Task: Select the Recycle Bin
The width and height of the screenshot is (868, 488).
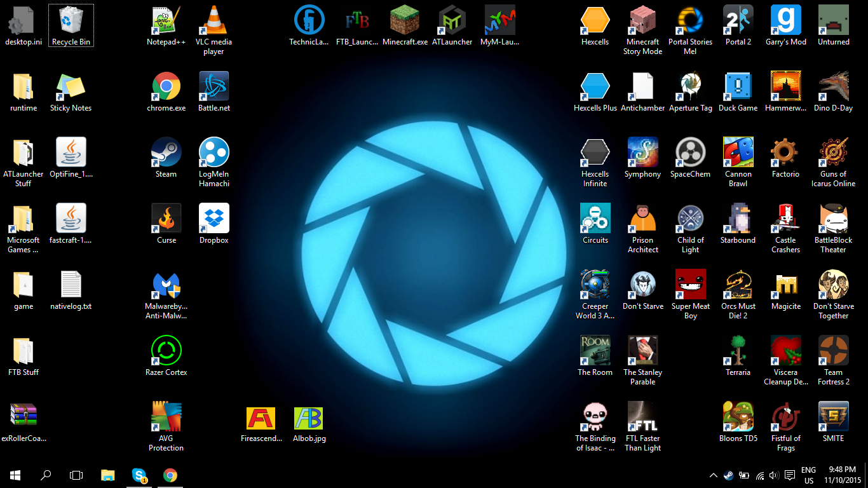Action: tap(71, 21)
